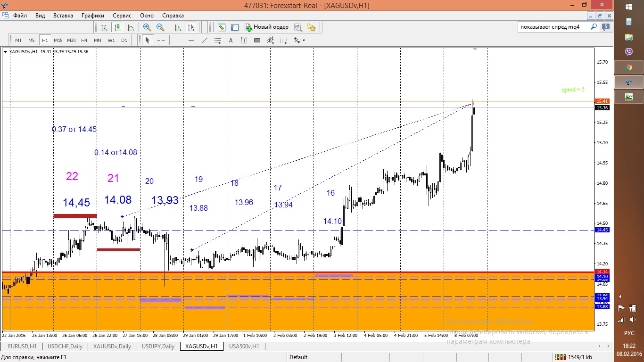
Task: Click the Новый ордер button
Action: (x=266, y=27)
